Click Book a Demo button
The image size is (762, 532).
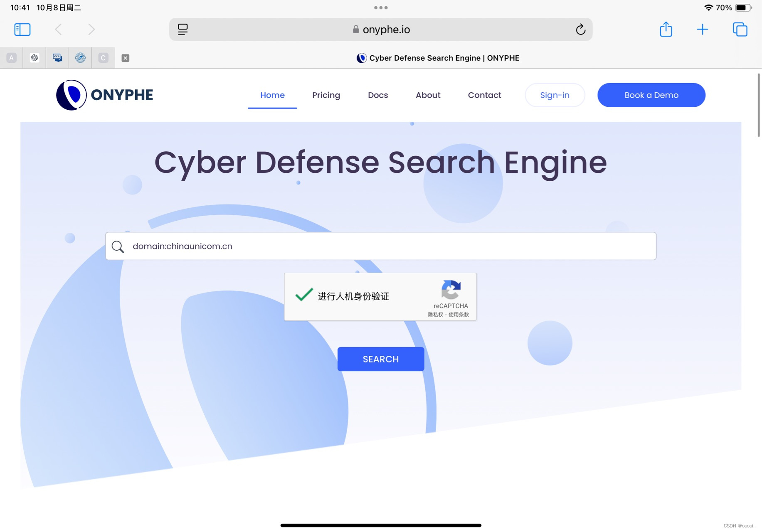tap(651, 95)
